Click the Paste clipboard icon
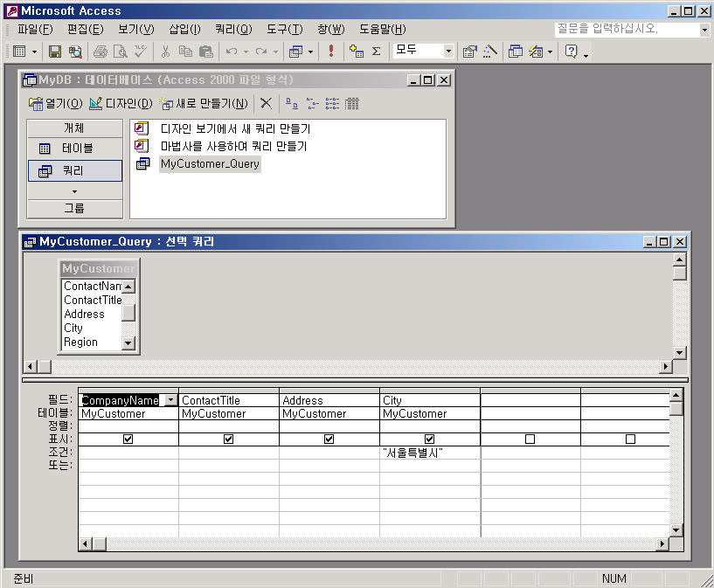714x588 pixels. (206, 52)
